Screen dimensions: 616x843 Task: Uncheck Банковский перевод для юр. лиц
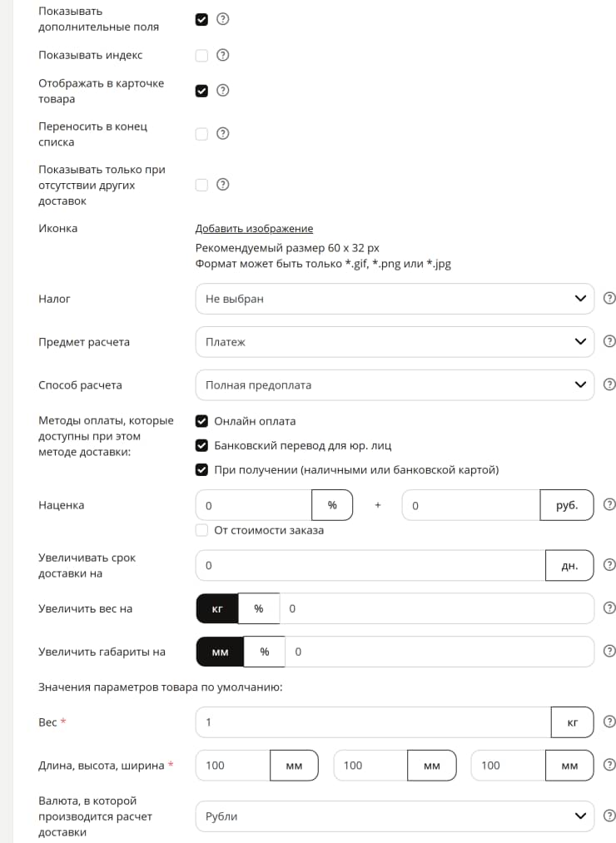click(x=201, y=445)
